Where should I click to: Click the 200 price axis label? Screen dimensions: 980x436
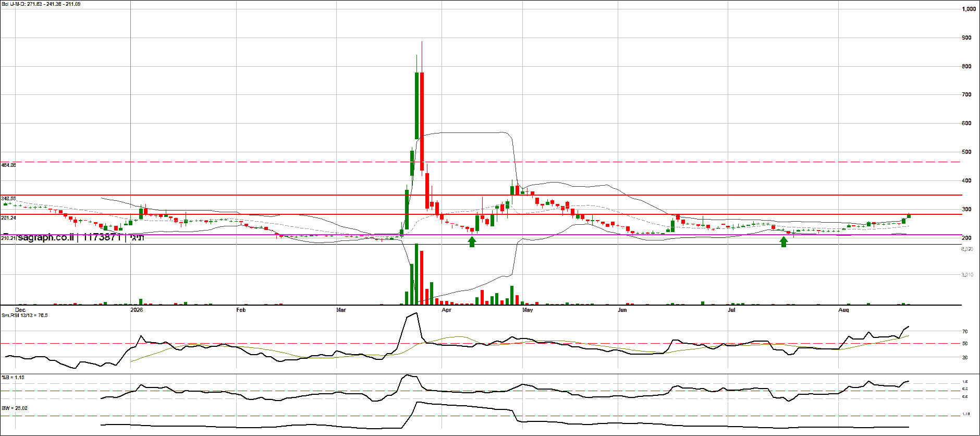(x=967, y=238)
